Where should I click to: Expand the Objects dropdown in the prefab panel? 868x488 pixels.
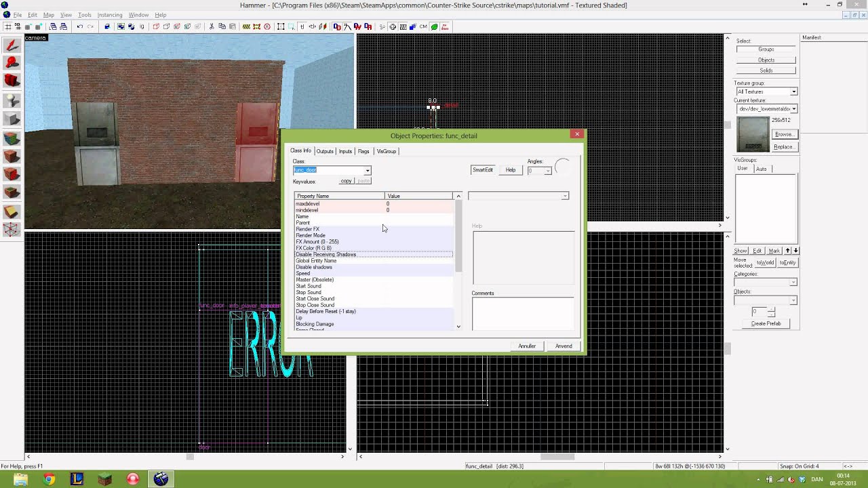click(x=793, y=300)
